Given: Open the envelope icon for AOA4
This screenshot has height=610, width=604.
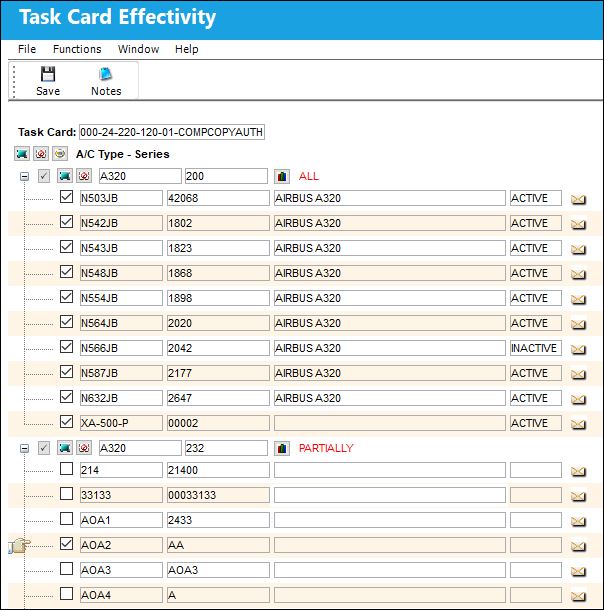Looking at the screenshot, I should (x=578, y=596).
